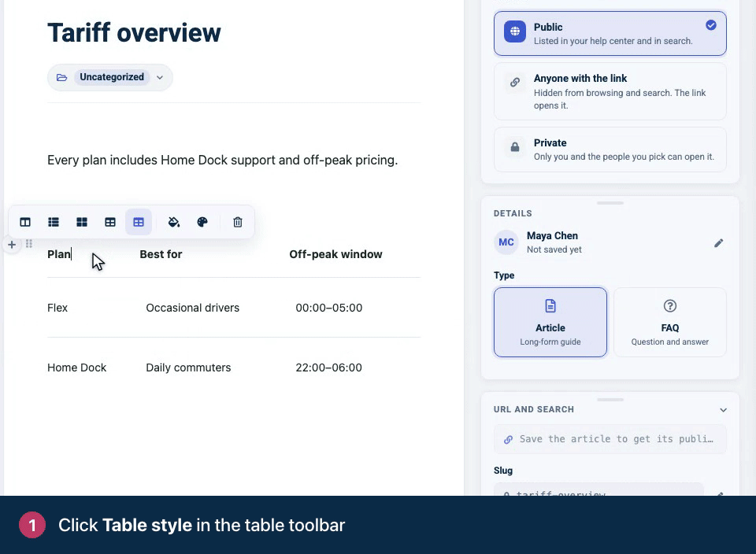Image resolution: width=756 pixels, height=554 pixels.
Task: Click the highlighted blue header-row table icon
Action: point(139,222)
